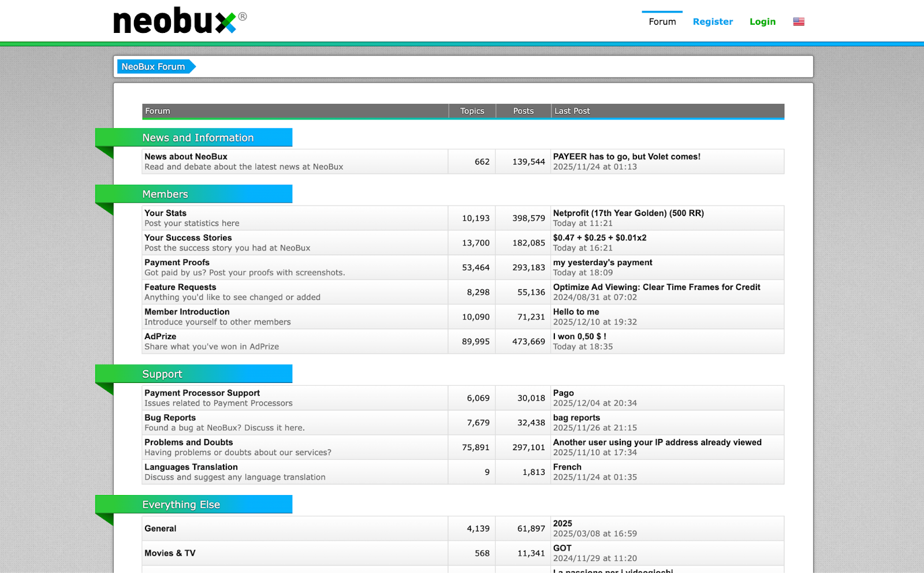
Task: Browse the Feature Requests forum
Action: pyautogui.click(x=180, y=287)
